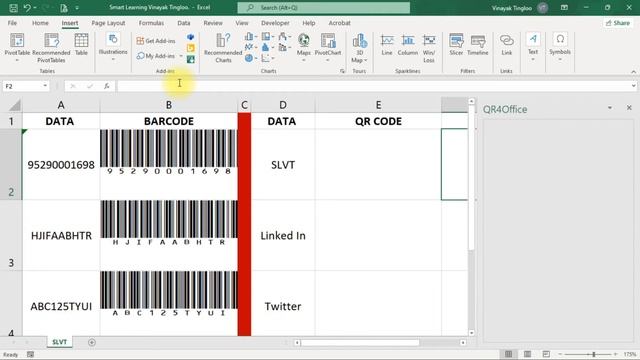640x360 pixels.
Task: Switch to the Page Layout tab
Action: pos(108,23)
